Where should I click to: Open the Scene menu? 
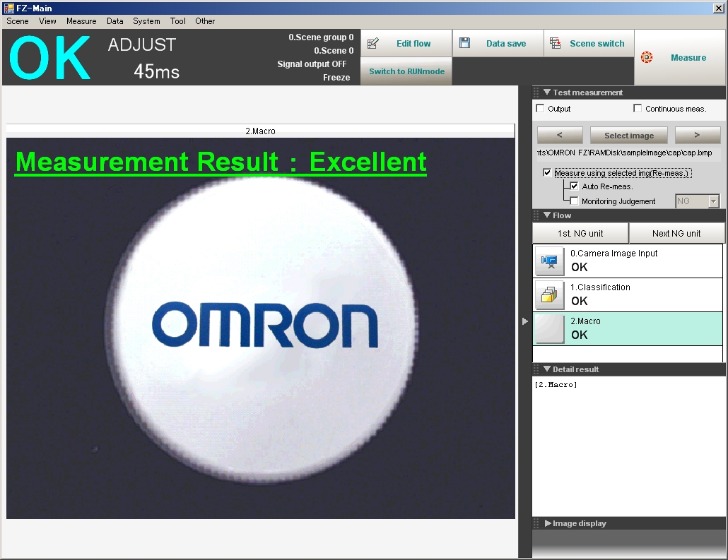pos(18,21)
